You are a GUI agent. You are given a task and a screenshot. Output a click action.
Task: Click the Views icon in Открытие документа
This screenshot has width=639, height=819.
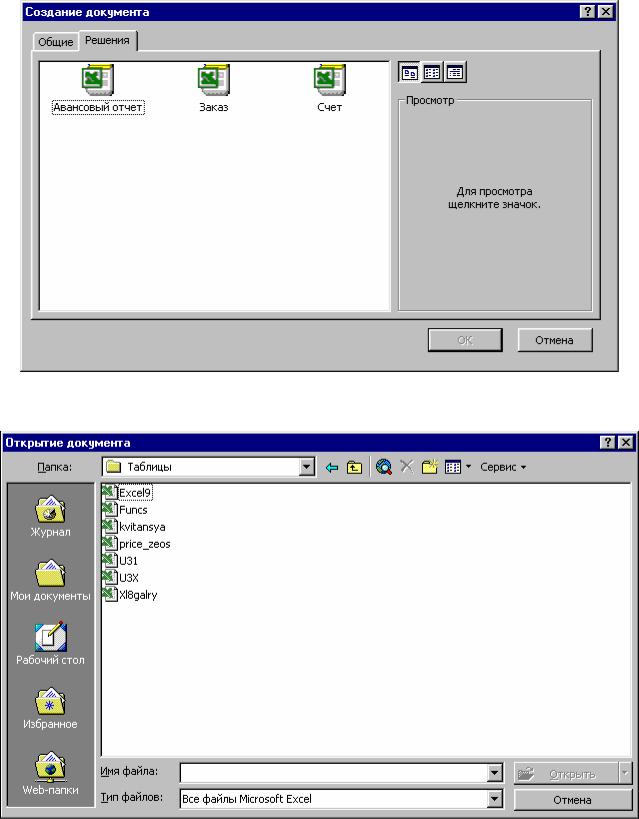pos(453,467)
